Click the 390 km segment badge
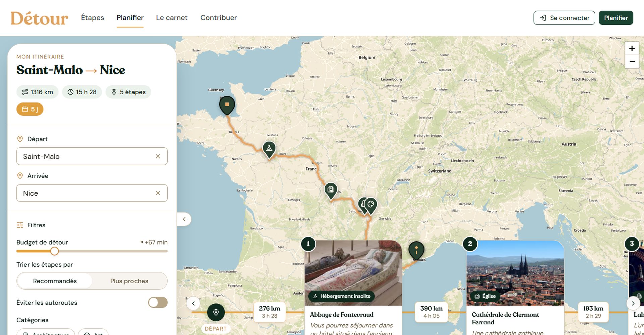This screenshot has height=335, width=644. [431, 312]
